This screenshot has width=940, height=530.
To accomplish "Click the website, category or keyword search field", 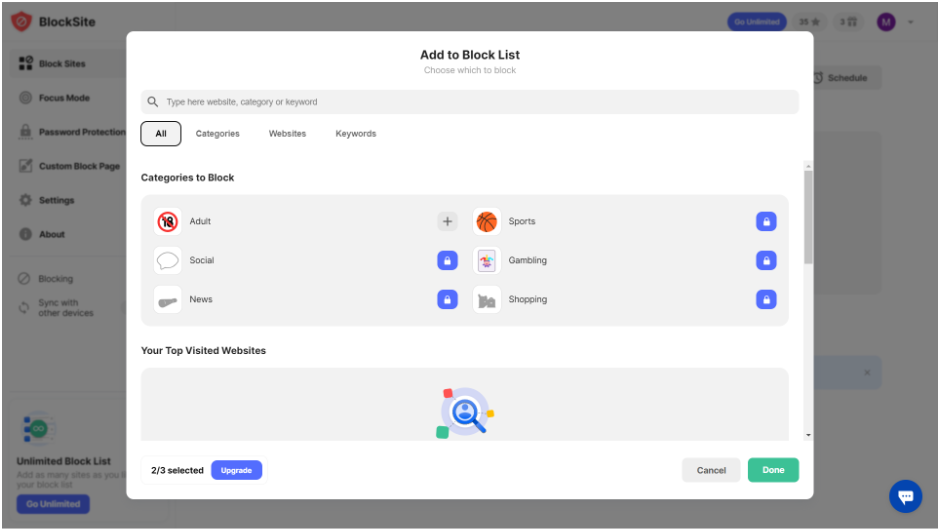I will (469, 102).
